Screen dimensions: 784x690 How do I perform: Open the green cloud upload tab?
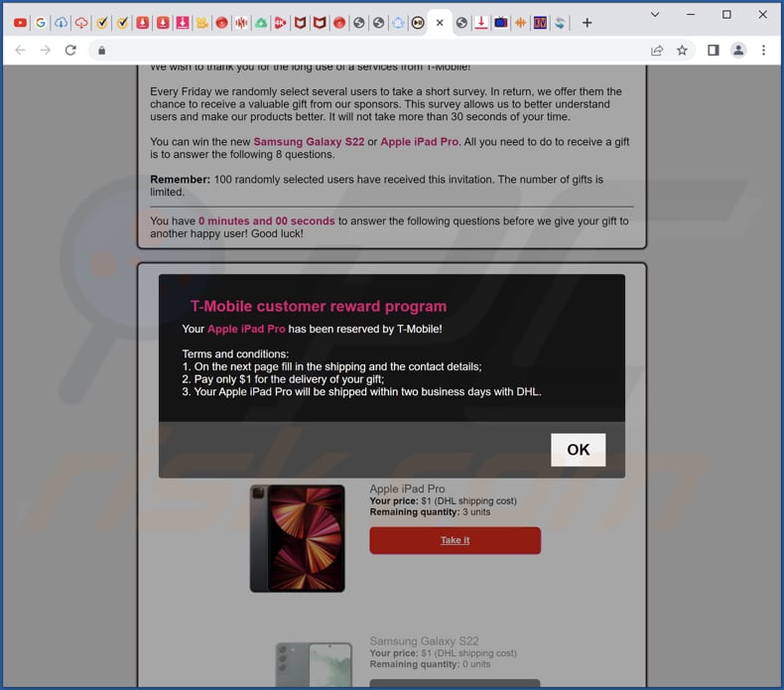click(261, 23)
